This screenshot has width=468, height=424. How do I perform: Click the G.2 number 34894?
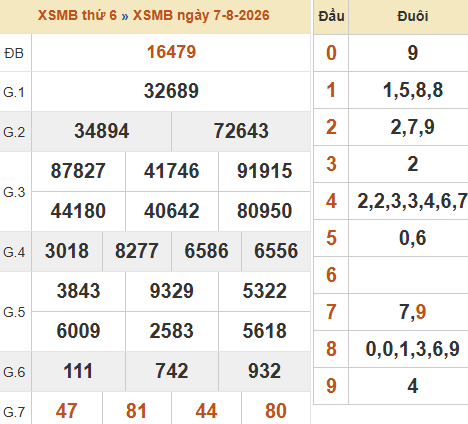pyautogui.click(x=102, y=131)
